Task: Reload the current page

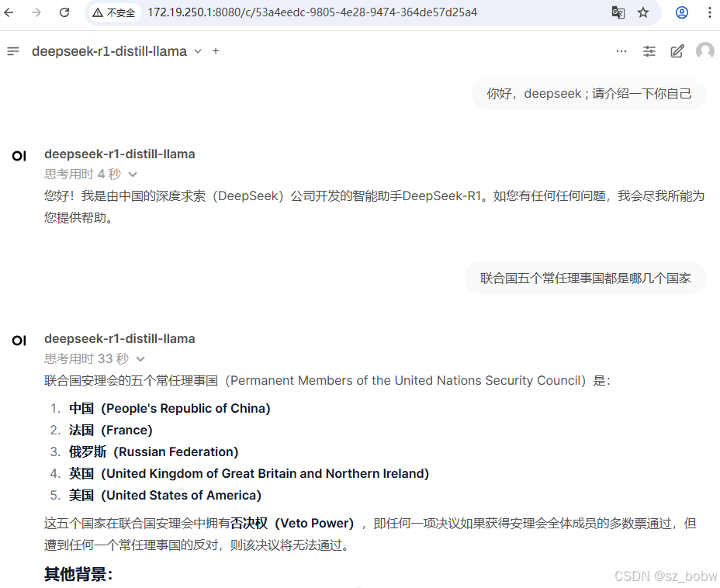Action: pyautogui.click(x=64, y=12)
